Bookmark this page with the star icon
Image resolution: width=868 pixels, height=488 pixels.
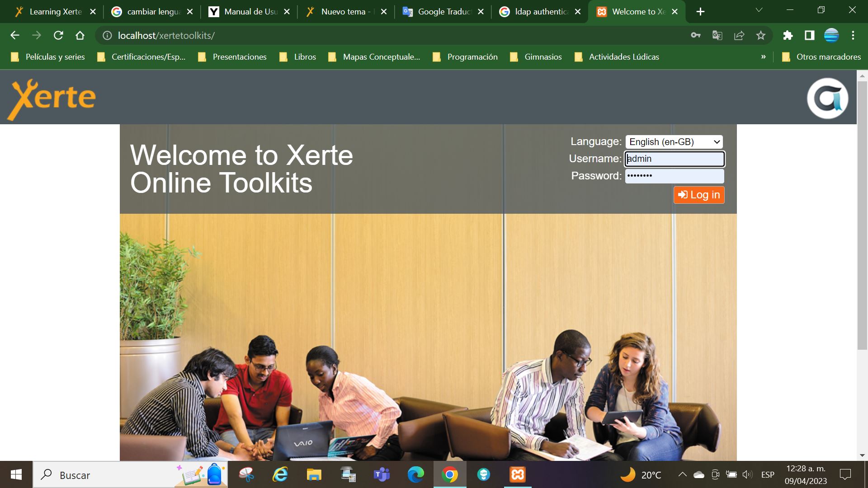point(761,35)
